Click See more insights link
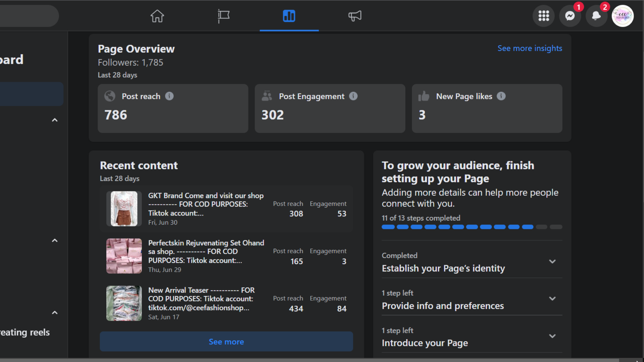This screenshot has height=362, width=644. [530, 48]
